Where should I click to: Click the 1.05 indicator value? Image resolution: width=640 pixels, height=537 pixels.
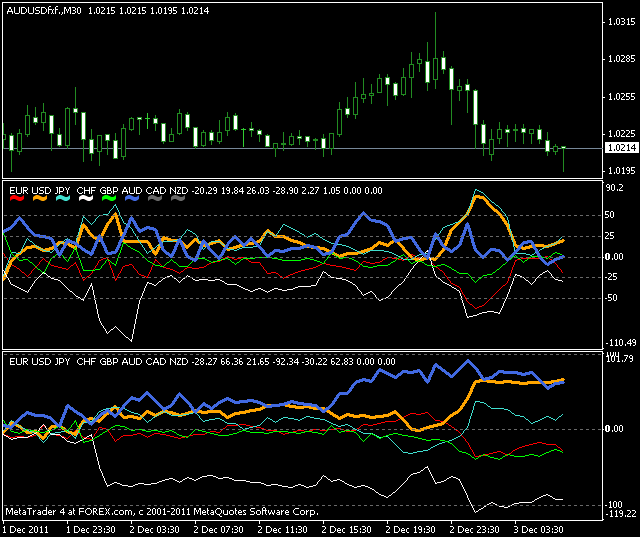click(331, 191)
